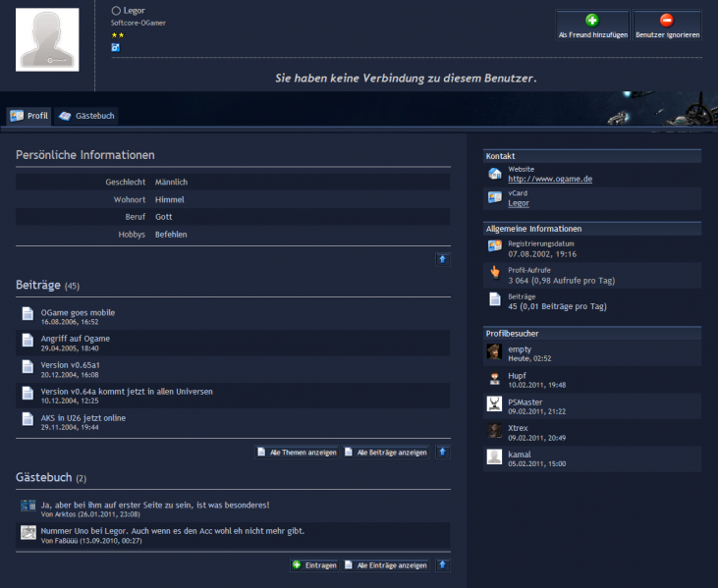Open profile visitor 'empty'
The height and width of the screenshot is (588, 718).
[520, 349]
